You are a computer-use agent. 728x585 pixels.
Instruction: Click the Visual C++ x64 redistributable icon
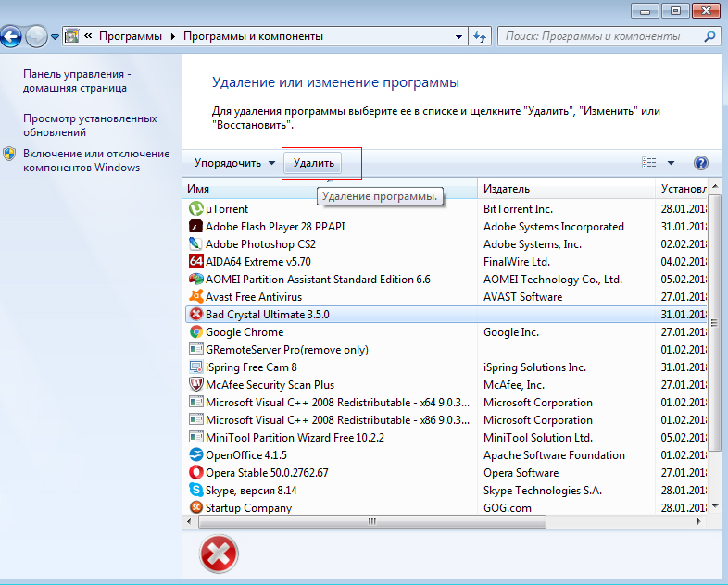coord(196,403)
